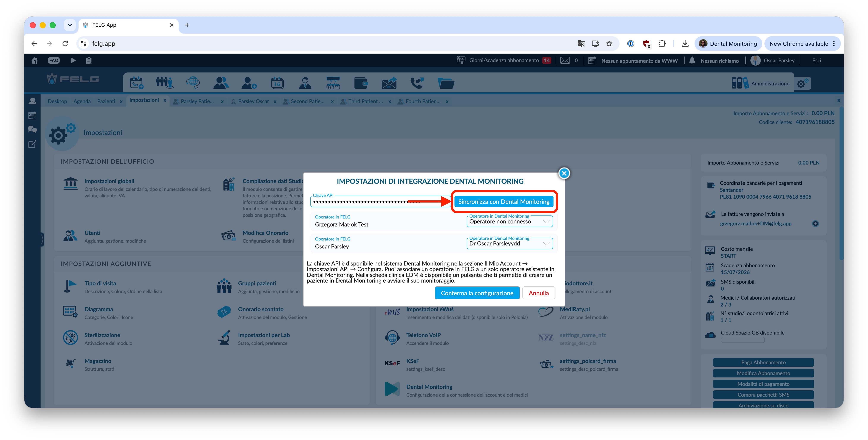
Task: Switch to the Third Patient tab
Action: tap(365, 101)
